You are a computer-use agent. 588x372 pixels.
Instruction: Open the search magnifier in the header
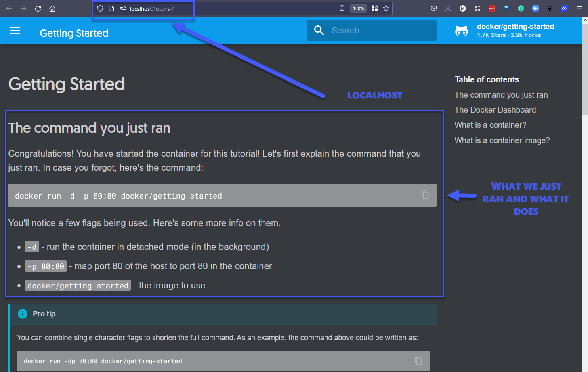point(319,30)
